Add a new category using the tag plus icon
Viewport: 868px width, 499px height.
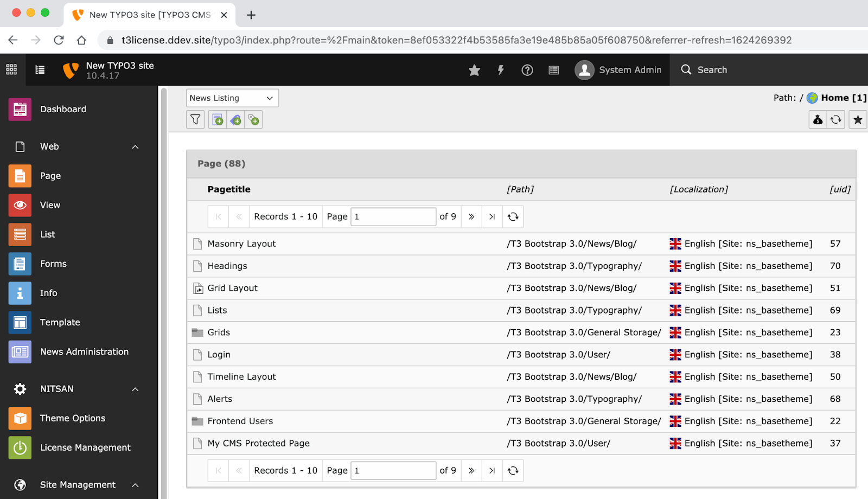coord(235,119)
